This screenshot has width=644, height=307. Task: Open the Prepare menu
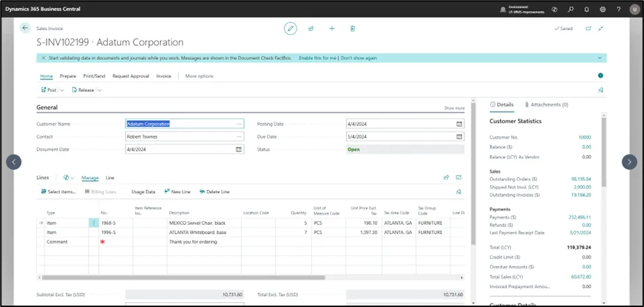(x=68, y=76)
